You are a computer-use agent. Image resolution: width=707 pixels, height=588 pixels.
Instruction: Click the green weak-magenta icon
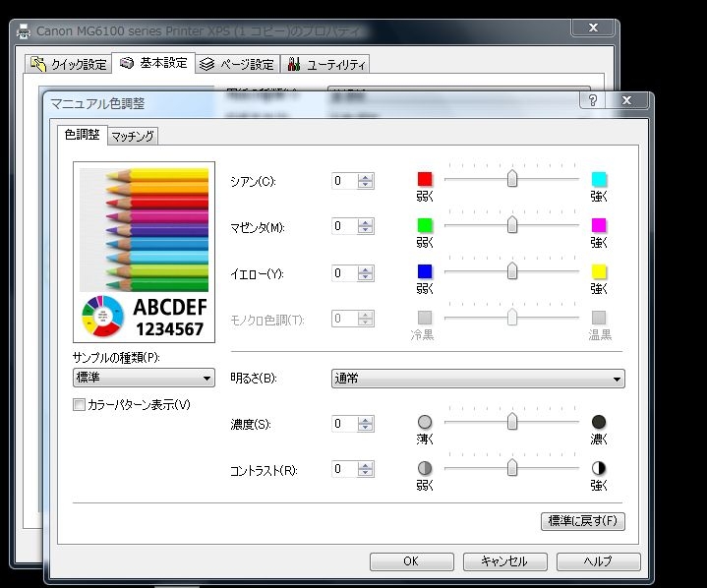point(424,225)
